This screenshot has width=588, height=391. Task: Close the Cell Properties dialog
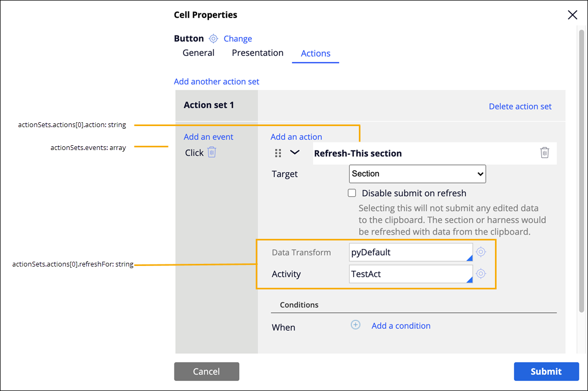[x=573, y=15]
